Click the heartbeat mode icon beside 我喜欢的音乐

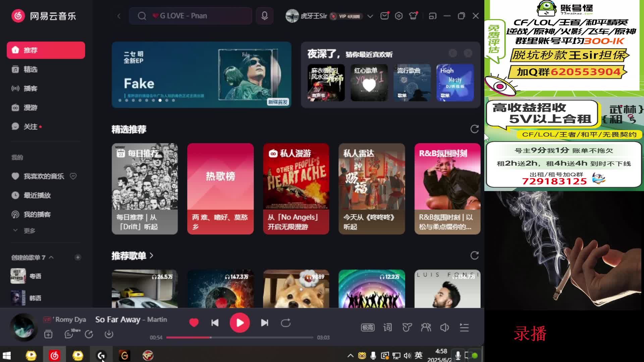click(x=73, y=176)
